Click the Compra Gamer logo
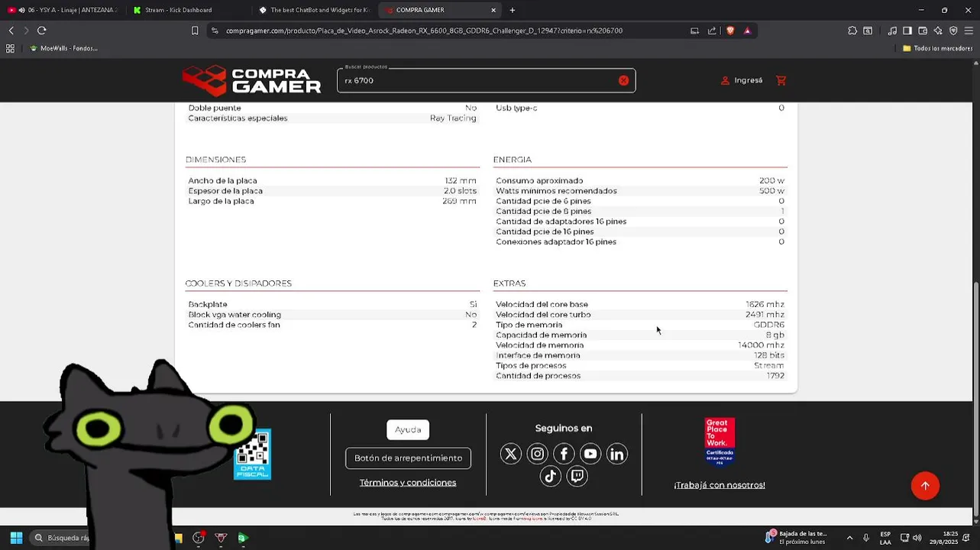Image resolution: width=980 pixels, height=550 pixels. tap(251, 80)
